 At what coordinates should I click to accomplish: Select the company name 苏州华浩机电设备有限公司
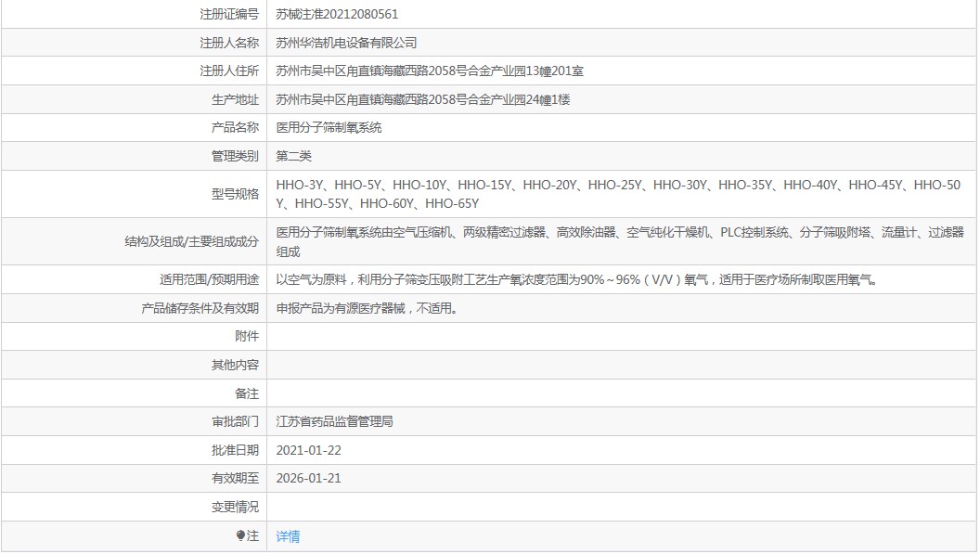coord(346,43)
